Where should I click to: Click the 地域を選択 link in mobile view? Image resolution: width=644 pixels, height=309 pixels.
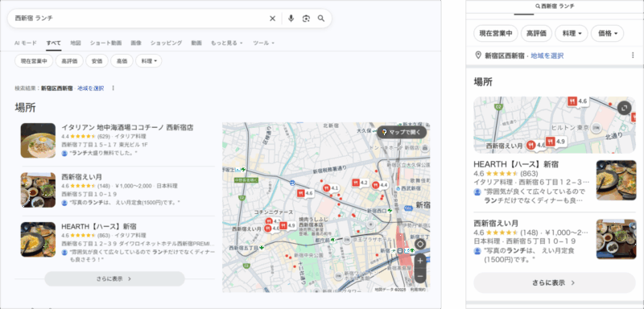[x=547, y=56]
